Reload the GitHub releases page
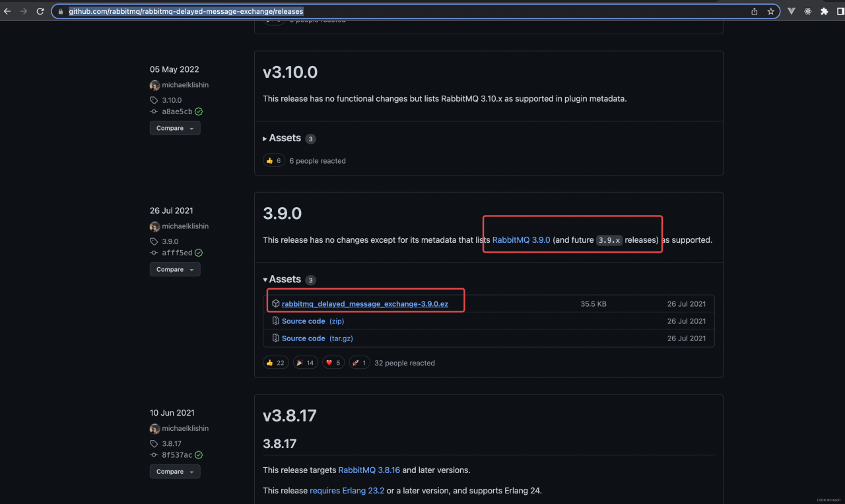Image resolution: width=845 pixels, height=504 pixels. tap(40, 11)
